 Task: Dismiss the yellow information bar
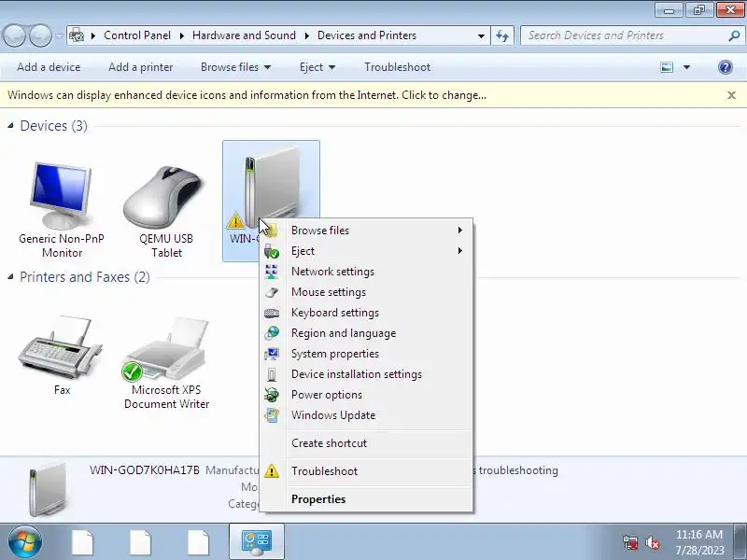coord(732,95)
